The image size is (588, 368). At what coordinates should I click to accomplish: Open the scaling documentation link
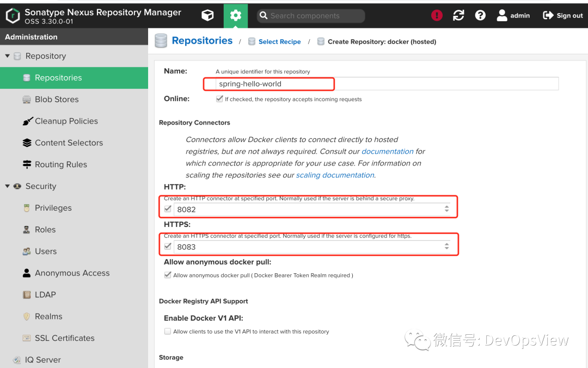pos(335,175)
